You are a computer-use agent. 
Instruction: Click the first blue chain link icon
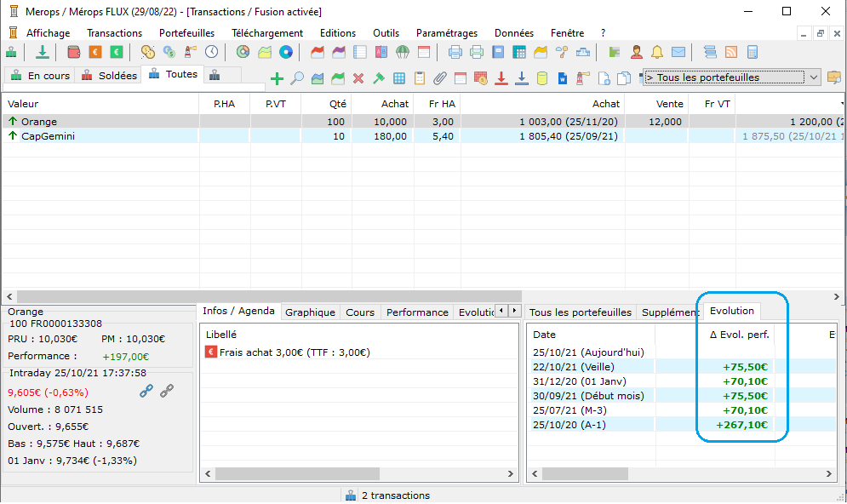(146, 391)
